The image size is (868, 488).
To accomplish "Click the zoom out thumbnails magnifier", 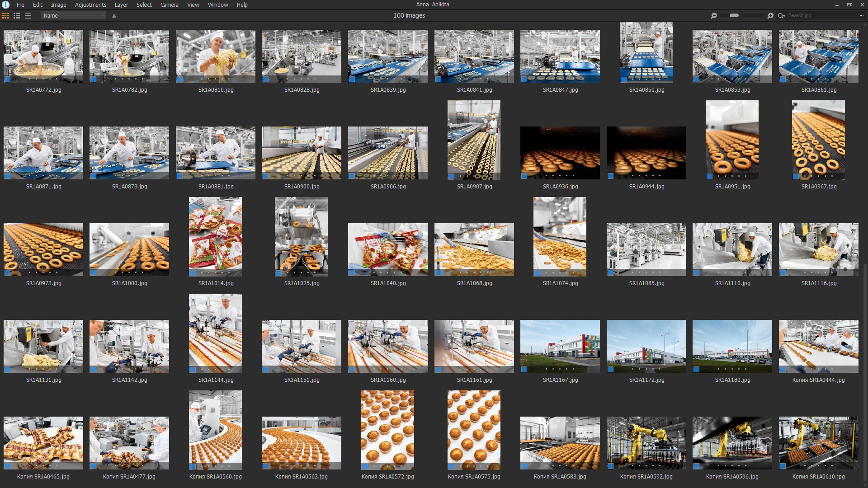I will [714, 15].
